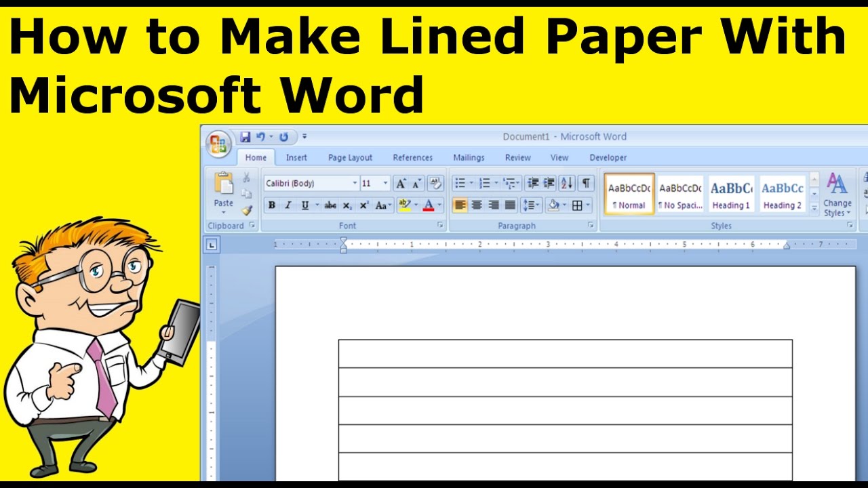Click the Grow Font icon
Screen dimensions: 868x488
click(401, 183)
